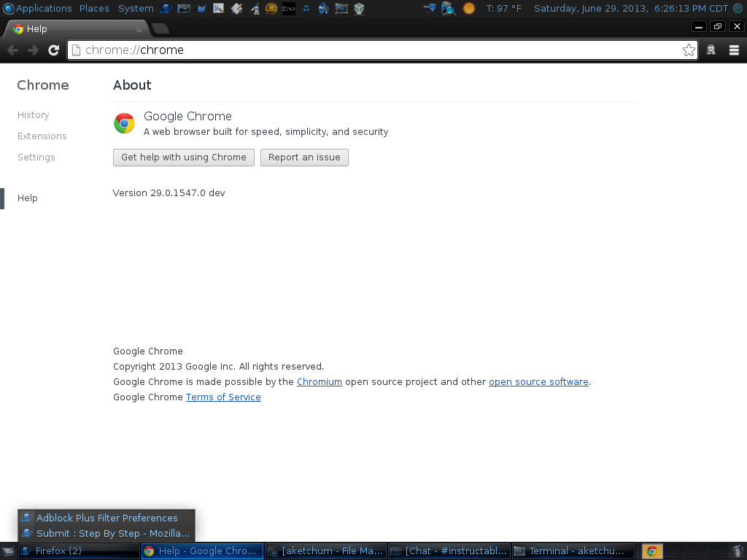Reload the current Chrome page
This screenshot has height=560, width=747.
[53, 50]
